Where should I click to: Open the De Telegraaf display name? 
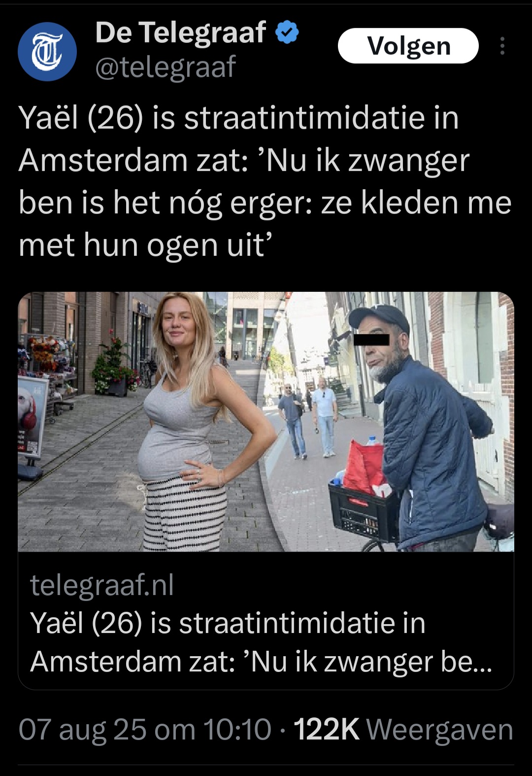pyautogui.click(x=181, y=33)
